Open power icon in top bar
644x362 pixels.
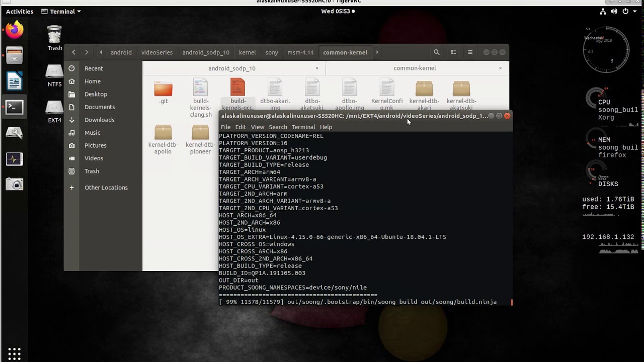click(624, 11)
